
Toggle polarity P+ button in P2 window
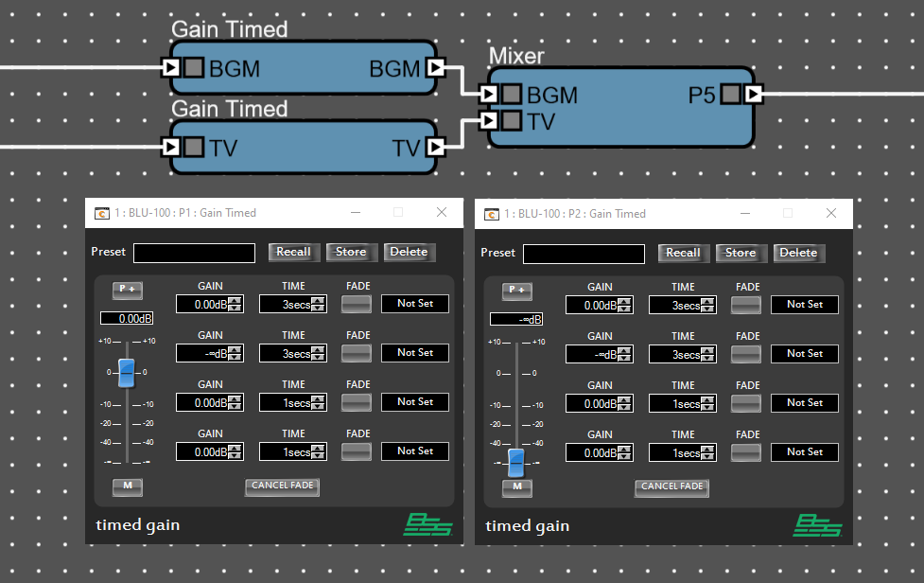point(516,291)
